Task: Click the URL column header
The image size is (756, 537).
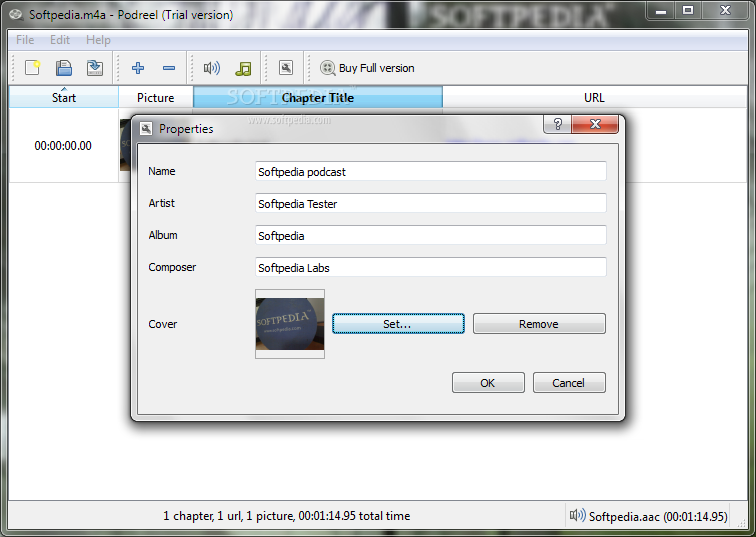Action: 594,97
